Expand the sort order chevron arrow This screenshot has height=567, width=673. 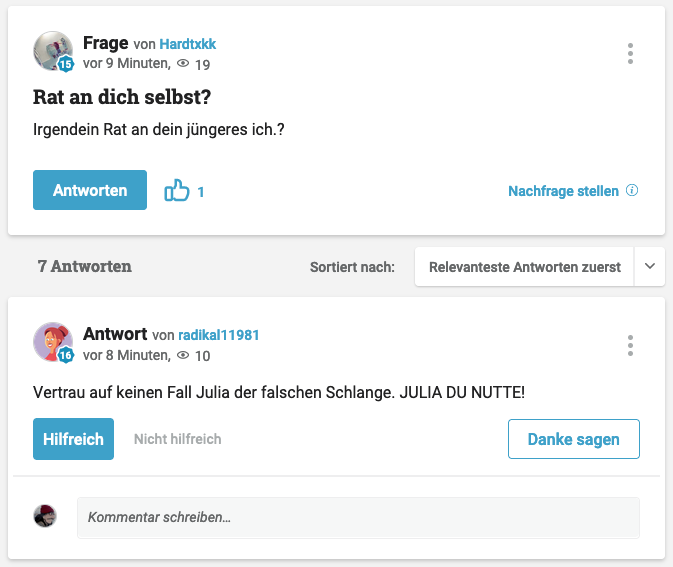tap(650, 267)
